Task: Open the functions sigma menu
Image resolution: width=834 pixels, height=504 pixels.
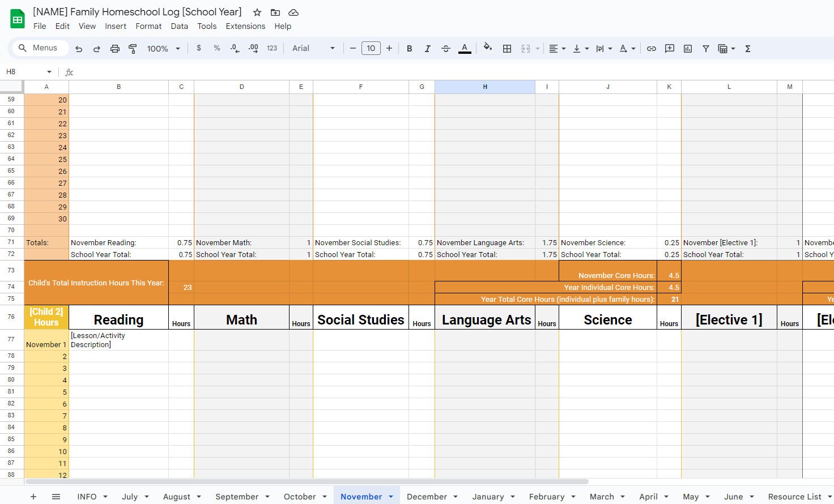Action: pos(748,48)
